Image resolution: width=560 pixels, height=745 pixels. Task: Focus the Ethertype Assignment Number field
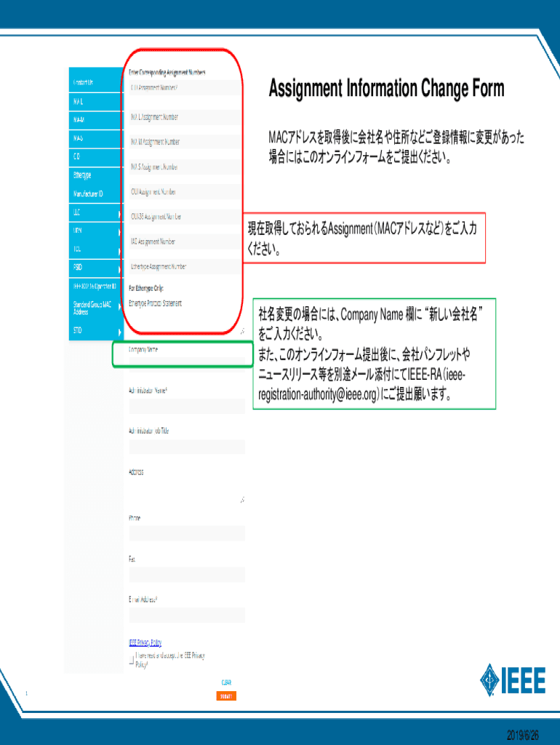(185, 266)
